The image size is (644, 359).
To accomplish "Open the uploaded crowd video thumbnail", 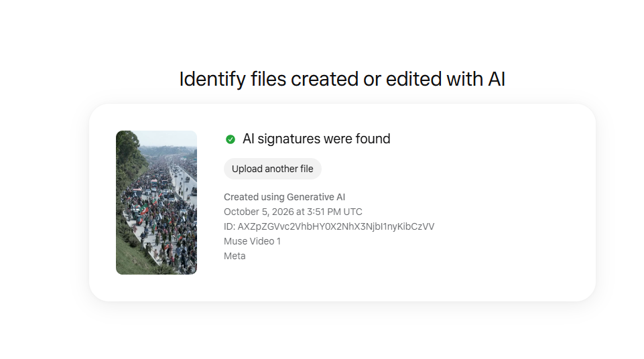I will pos(157,203).
